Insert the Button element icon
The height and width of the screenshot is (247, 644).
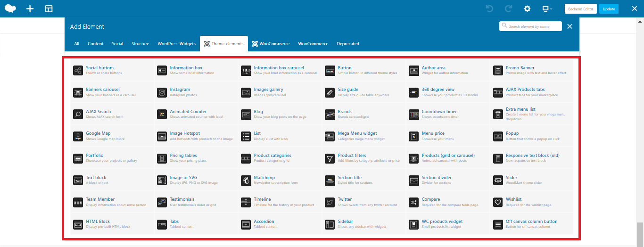[x=330, y=70]
